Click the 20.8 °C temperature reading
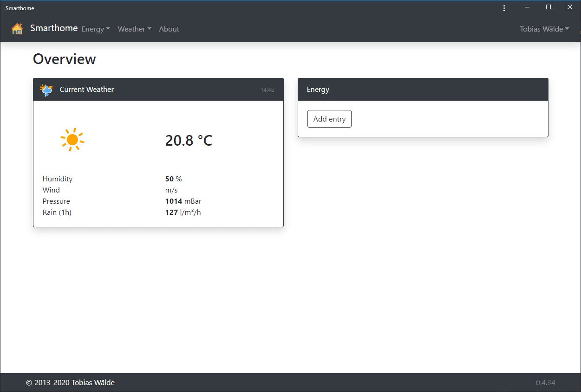This screenshot has width=581, height=392. [189, 140]
